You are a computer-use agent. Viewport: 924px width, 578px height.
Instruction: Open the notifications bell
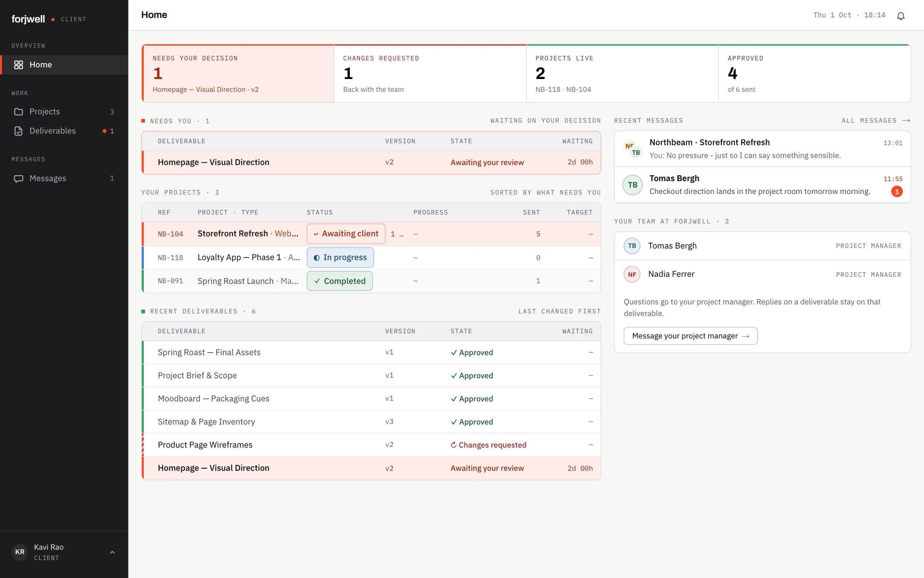click(x=901, y=16)
